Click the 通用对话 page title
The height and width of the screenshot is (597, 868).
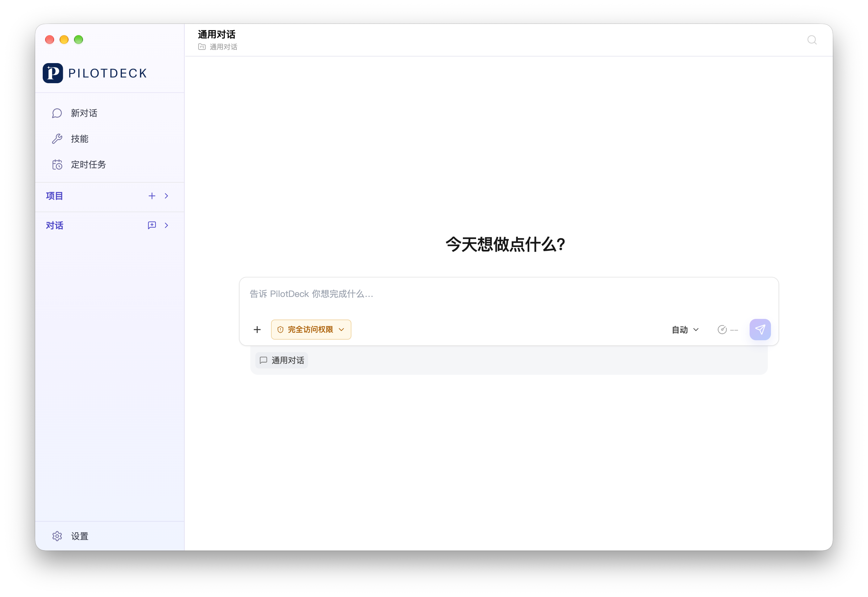pos(217,35)
